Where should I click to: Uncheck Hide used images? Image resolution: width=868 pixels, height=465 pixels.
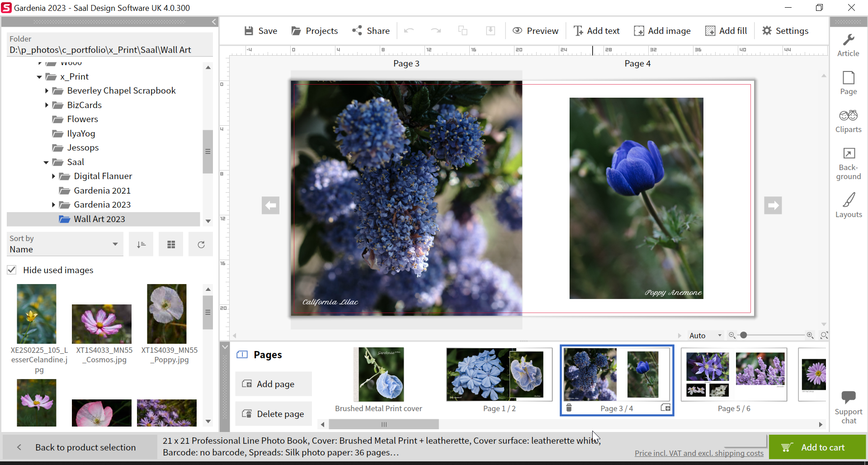tap(12, 270)
